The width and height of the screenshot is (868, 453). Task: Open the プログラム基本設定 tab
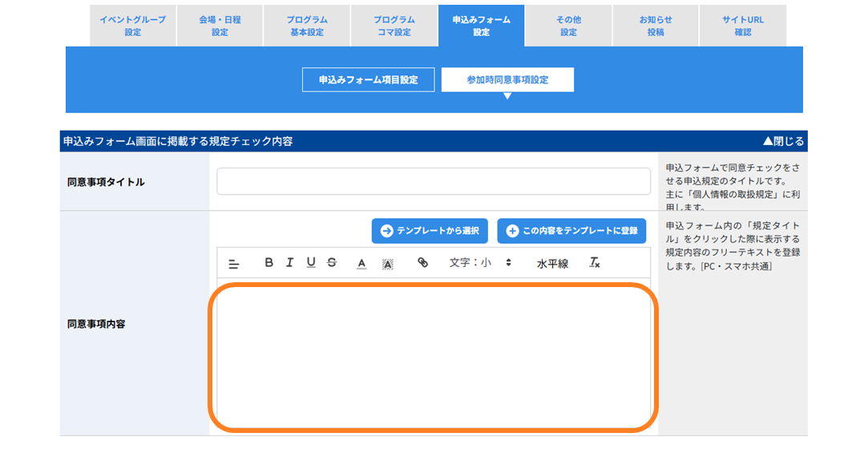click(x=307, y=26)
